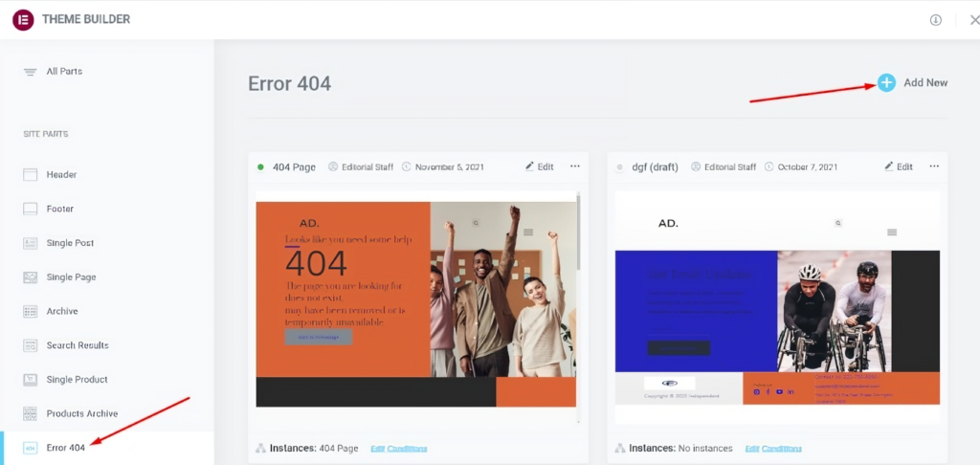980x465 pixels.
Task: Open the info icon in the top bar
Action: (x=936, y=20)
